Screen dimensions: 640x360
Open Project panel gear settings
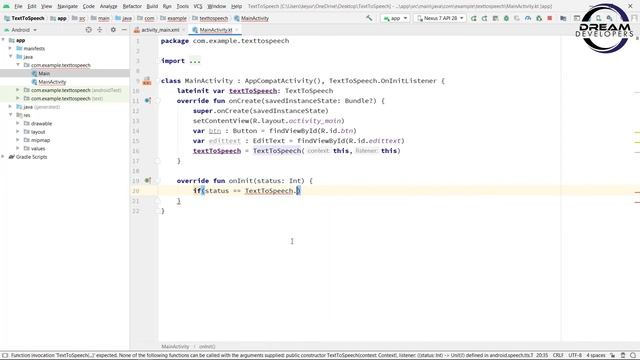click(x=113, y=30)
